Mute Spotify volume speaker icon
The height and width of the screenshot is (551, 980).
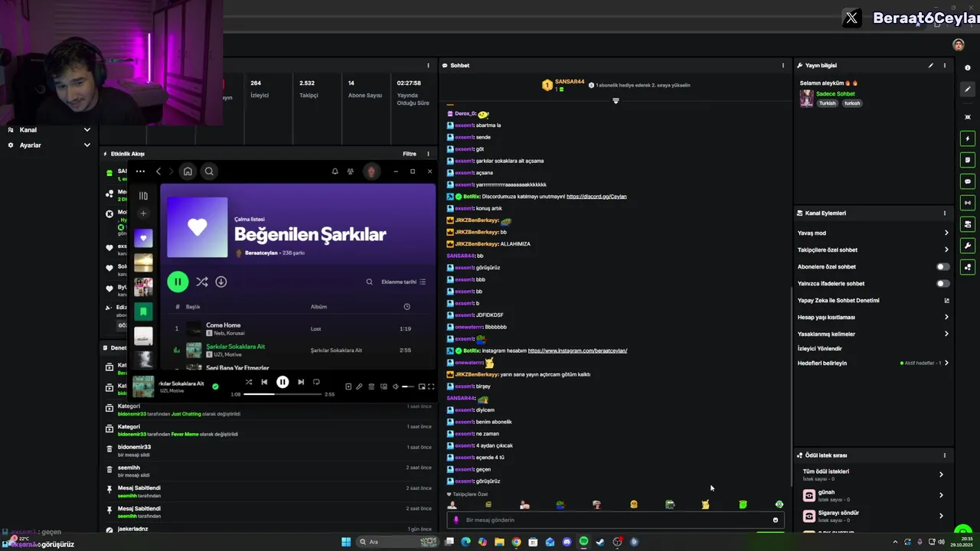[395, 386]
